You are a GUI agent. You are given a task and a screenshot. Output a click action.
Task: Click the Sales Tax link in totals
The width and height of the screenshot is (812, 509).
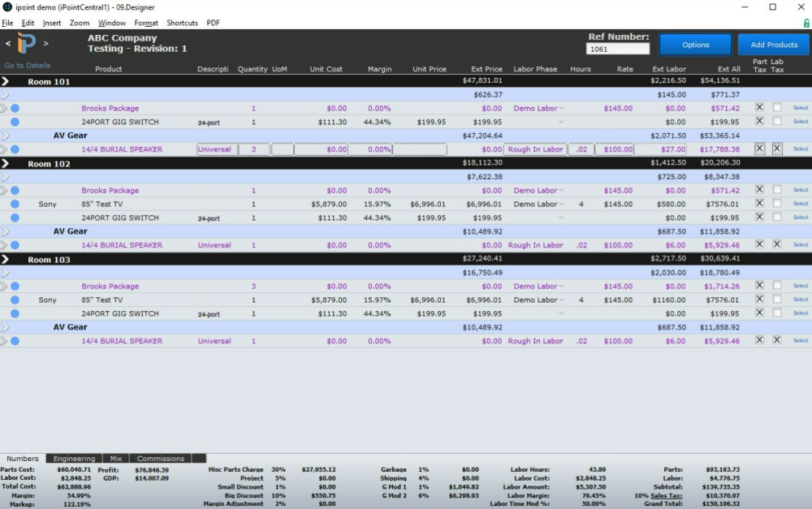click(x=666, y=495)
